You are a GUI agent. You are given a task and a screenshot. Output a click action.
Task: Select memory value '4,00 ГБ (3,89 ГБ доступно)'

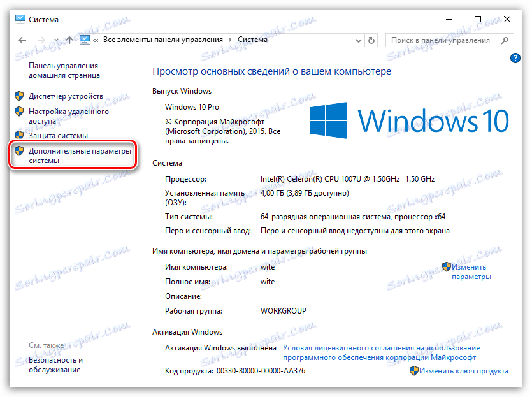[x=305, y=193]
